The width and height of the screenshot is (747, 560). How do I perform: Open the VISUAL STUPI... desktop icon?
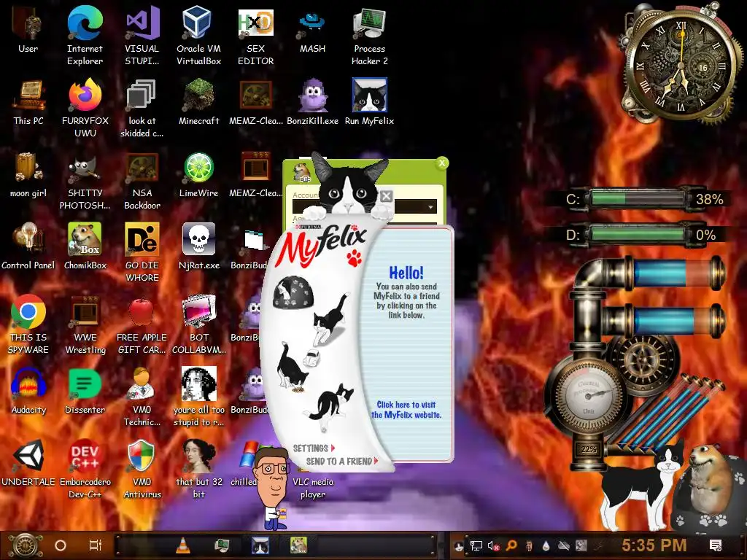pos(142,23)
